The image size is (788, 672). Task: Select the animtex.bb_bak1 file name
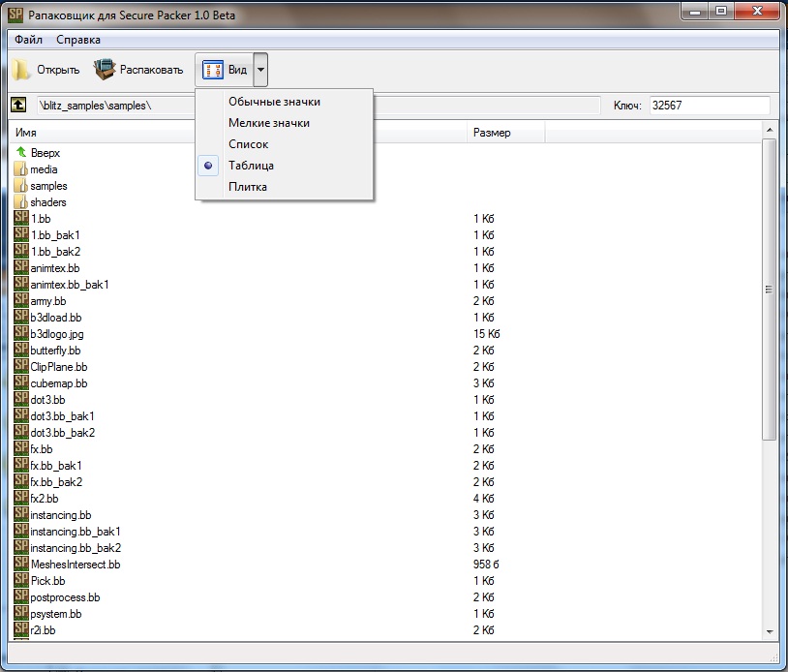(x=70, y=285)
